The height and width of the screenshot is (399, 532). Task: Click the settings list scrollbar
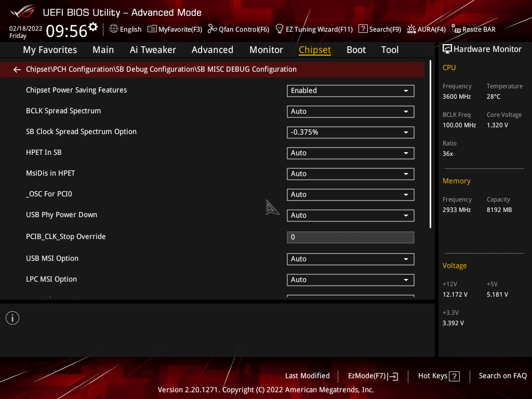[x=431, y=144]
